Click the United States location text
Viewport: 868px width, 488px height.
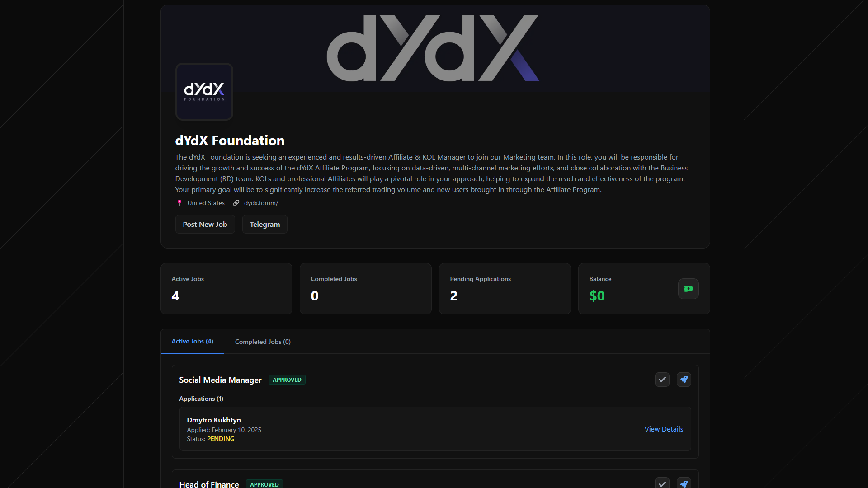(x=206, y=203)
